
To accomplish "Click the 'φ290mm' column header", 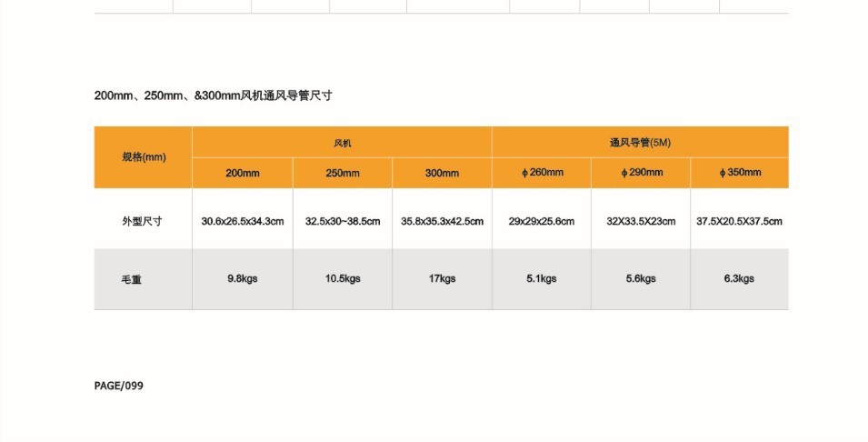I will [x=641, y=173].
